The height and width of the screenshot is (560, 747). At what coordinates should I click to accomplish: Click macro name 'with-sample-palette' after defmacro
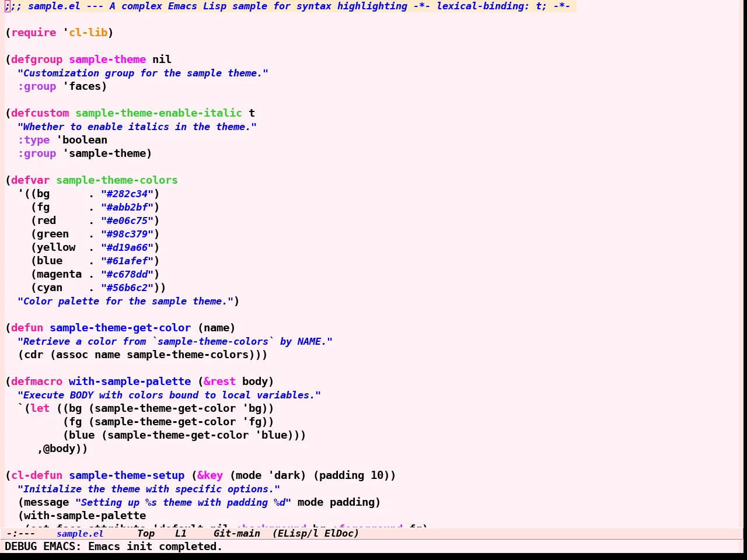130,381
